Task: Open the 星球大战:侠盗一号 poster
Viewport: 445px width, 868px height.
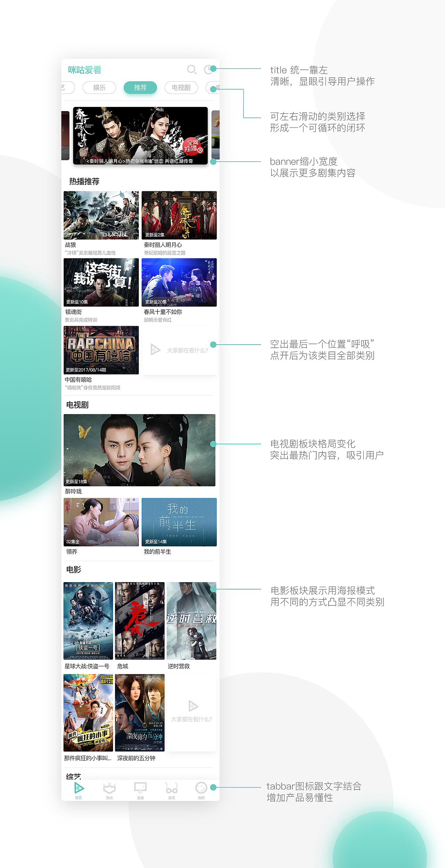Action: coord(88,621)
